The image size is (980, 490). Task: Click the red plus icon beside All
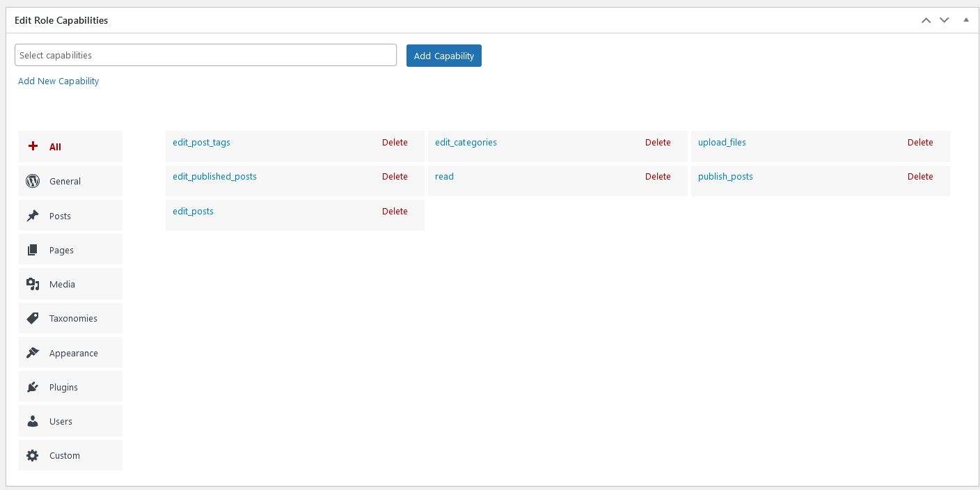point(33,146)
